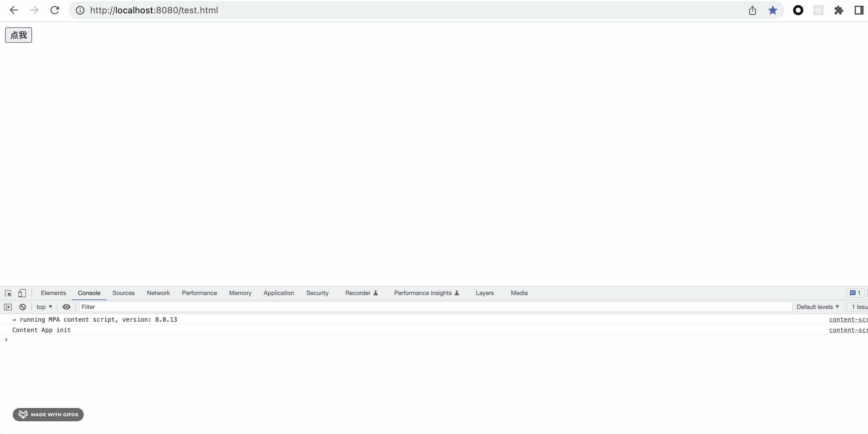Viewport: 868px width, 434px height.
Task: Open the top context dropdown
Action: [44, 307]
